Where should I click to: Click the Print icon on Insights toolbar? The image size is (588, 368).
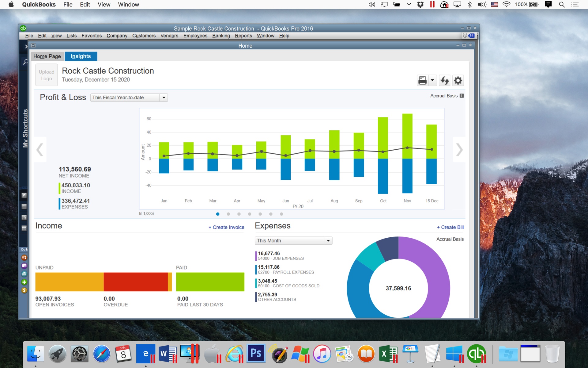[422, 81]
